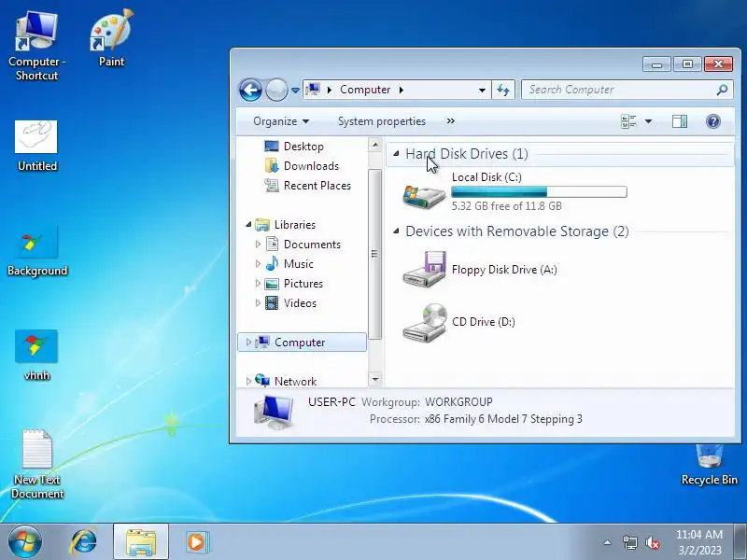Click the search magnifier icon
The image size is (747, 560).
[722, 90]
